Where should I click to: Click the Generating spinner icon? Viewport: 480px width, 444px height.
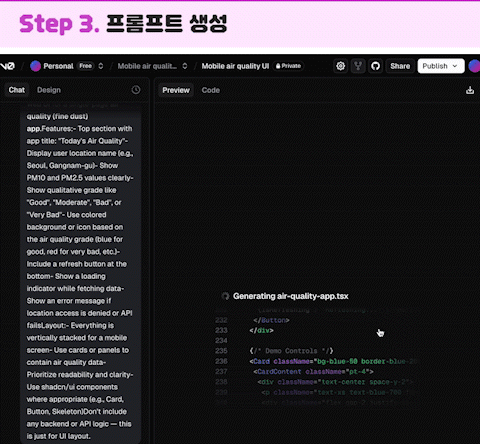pyautogui.click(x=225, y=296)
